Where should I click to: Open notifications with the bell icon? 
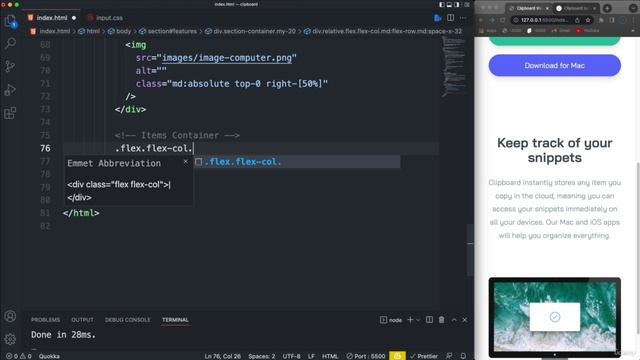tap(463, 356)
